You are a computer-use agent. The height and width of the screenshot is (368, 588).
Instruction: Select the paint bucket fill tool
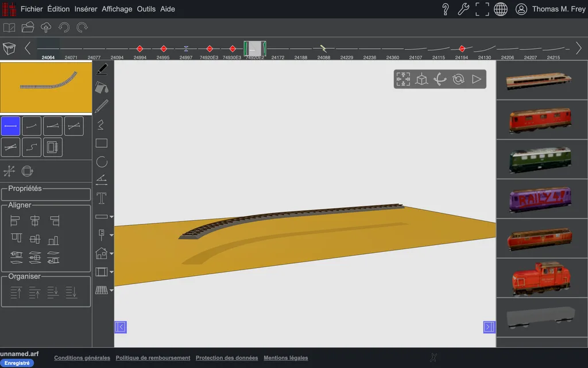(102, 87)
